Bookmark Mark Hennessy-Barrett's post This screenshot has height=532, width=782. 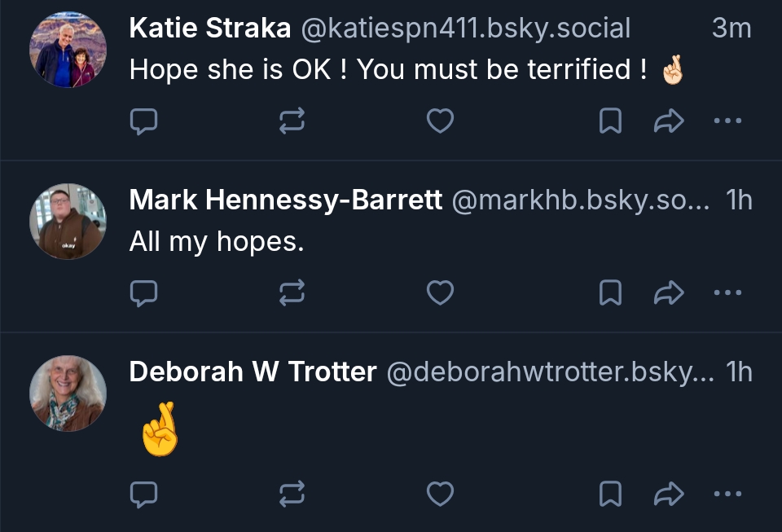(610, 292)
